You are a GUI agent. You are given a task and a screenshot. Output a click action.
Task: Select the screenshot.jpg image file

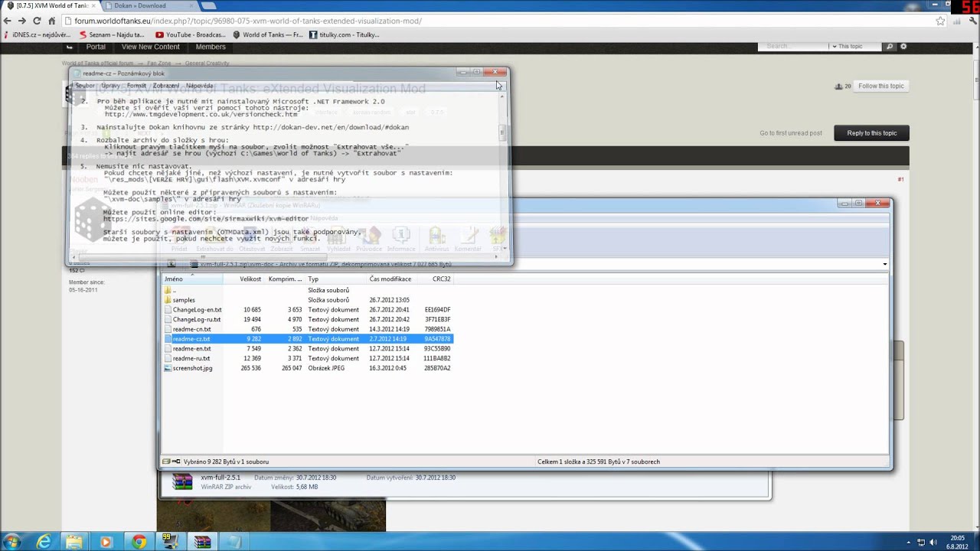(192, 368)
